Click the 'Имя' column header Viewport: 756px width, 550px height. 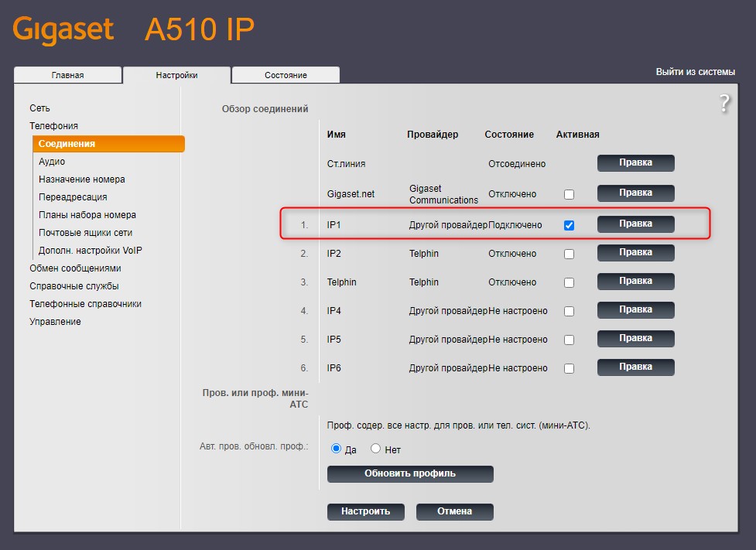click(336, 135)
